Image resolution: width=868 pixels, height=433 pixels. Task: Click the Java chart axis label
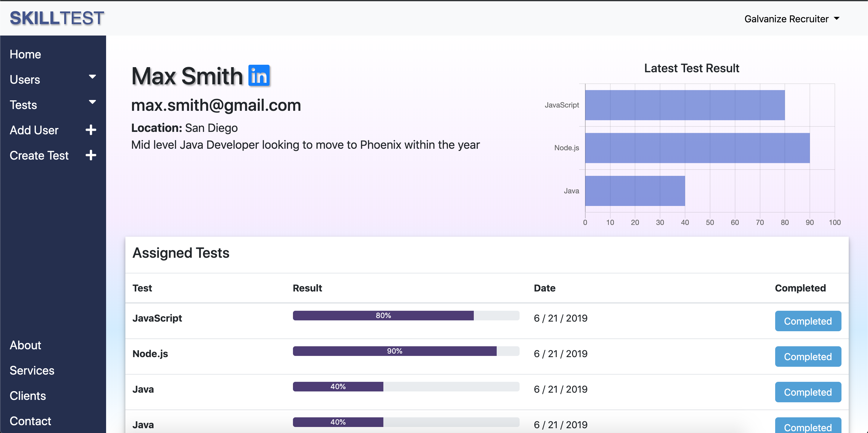point(571,191)
